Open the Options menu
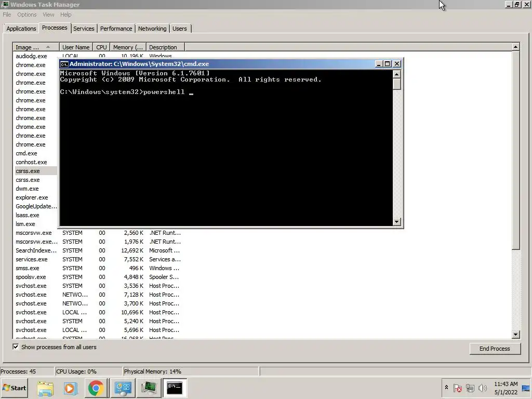This screenshot has width=532, height=399. [27, 15]
